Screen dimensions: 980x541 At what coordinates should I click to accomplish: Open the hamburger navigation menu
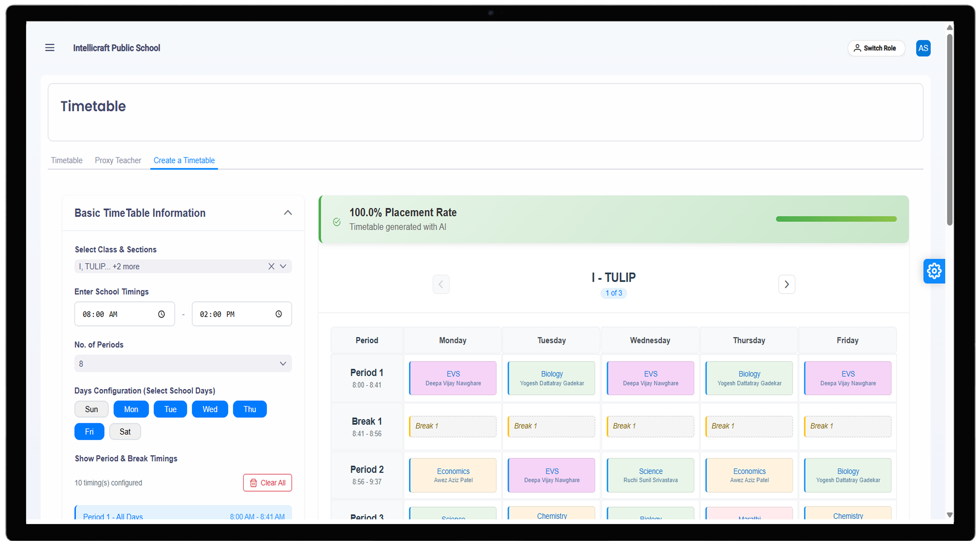pos(50,48)
